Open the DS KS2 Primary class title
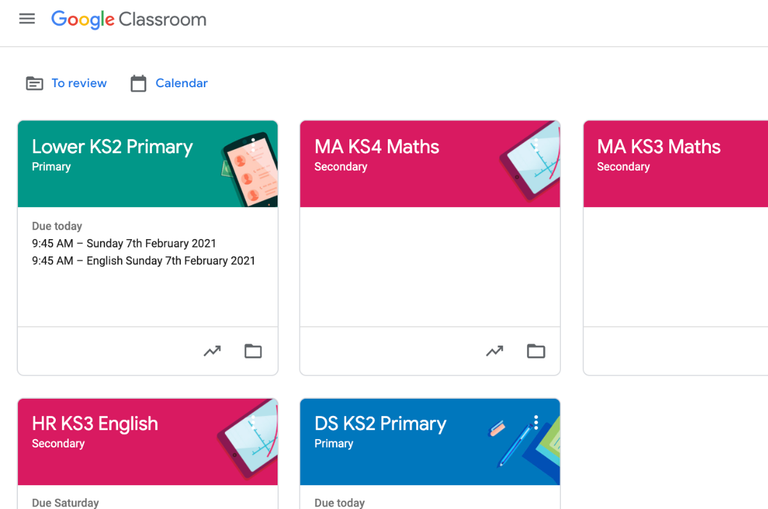Image resolution: width=768 pixels, height=509 pixels. (x=380, y=424)
